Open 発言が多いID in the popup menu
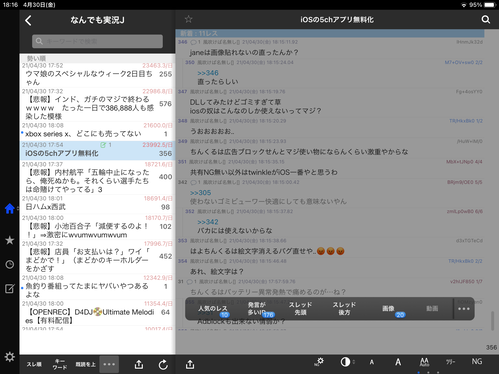 pyautogui.click(x=257, y=309)
